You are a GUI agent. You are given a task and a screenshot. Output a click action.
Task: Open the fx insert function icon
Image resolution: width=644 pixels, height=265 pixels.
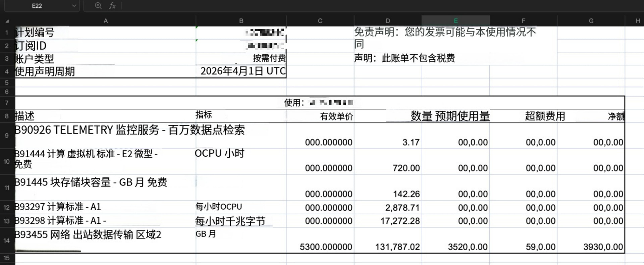click(x=112, y=6)
